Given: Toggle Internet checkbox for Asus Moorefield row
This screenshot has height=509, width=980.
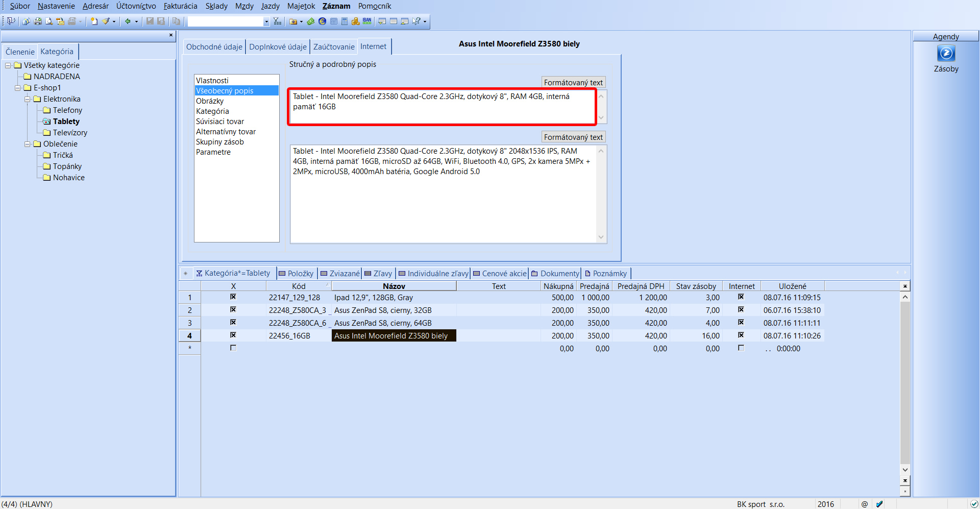Looking at the screenshot, I should (x=741, y=335).
